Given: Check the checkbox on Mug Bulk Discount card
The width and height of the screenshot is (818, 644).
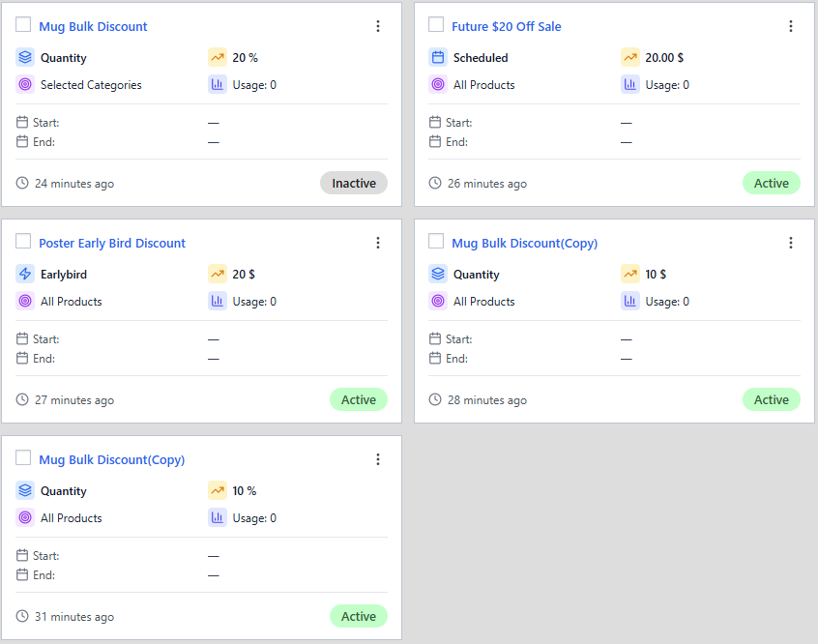Looking at the screenshot, I should click(23, 25).
